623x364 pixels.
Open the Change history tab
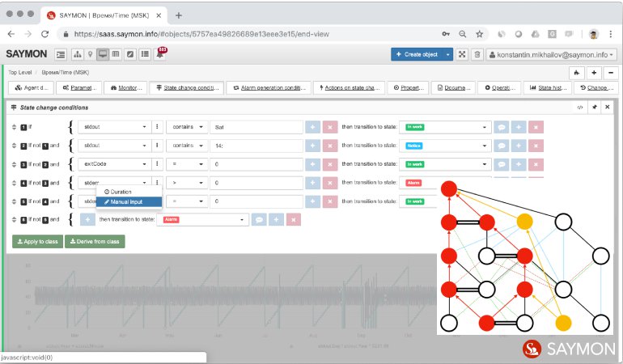[x=595, y=88]
